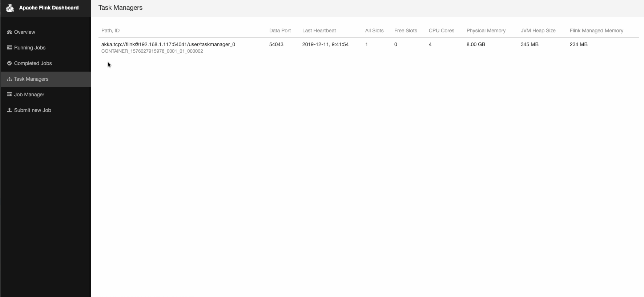Click the Running Jobs list icon
This screenshot has width=644, height=297.
pos(9,48)
